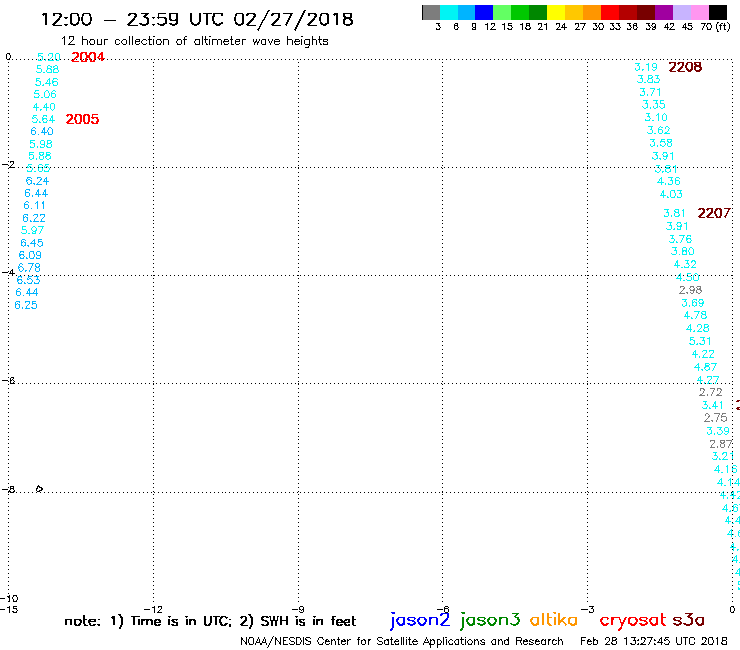Click the black swatch at the legend's end
This screenshot has width=740, height=650.
coord(718,12)
